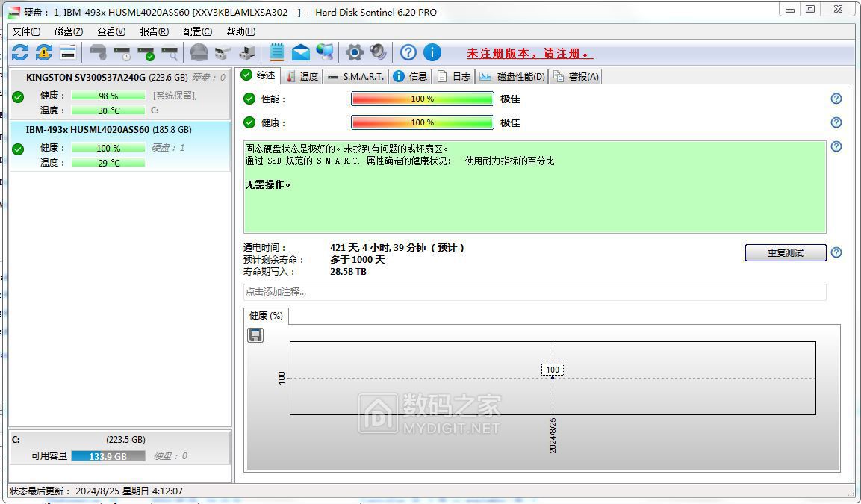Click the comment input field 点击添加注释
The height and width of the screenshot is (504, 861).
(x=535, y=292)
